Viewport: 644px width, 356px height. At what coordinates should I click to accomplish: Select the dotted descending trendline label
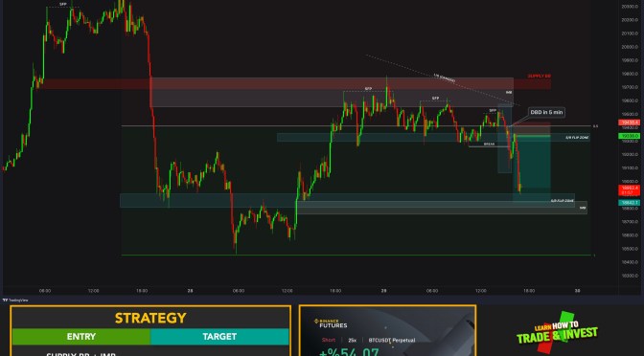445,78
